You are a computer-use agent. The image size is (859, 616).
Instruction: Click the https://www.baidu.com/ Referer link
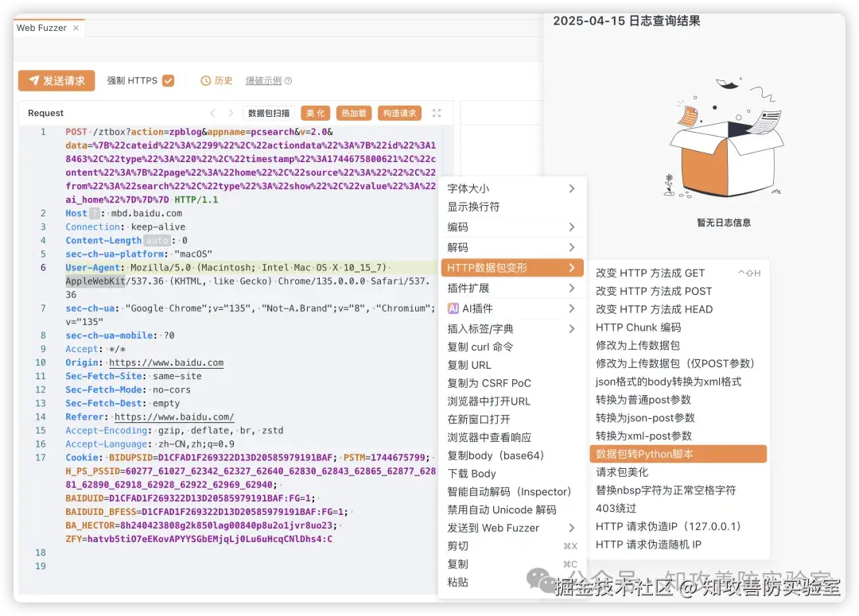pos(174,416)
